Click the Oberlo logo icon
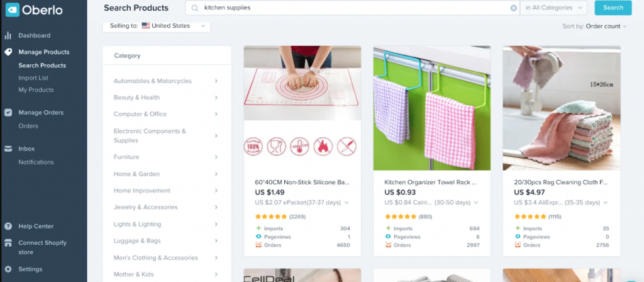The height and width of the screenshot is (282, 644). pos(13,10)
